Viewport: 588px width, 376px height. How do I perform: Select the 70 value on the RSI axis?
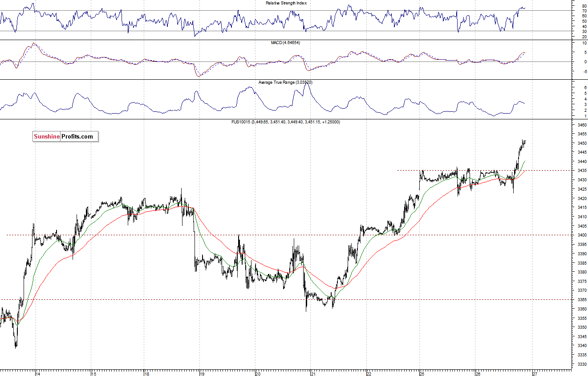pos(584,11)
